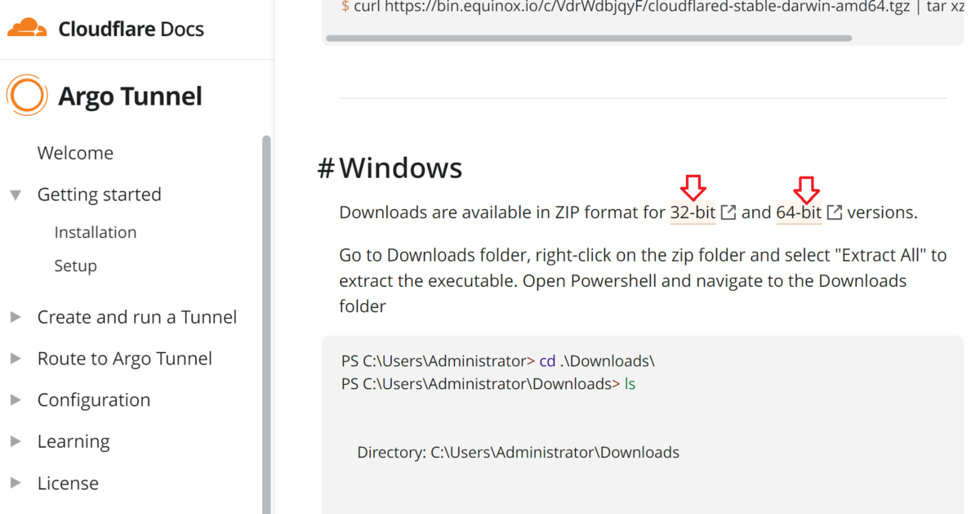Screen dimensions: 980x514
Task: Click the code block horizontal scrollbar
Action: pos(589,38)
